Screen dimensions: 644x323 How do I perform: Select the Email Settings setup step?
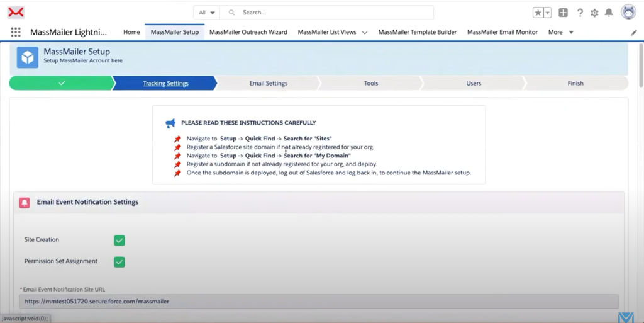[268, 83]
